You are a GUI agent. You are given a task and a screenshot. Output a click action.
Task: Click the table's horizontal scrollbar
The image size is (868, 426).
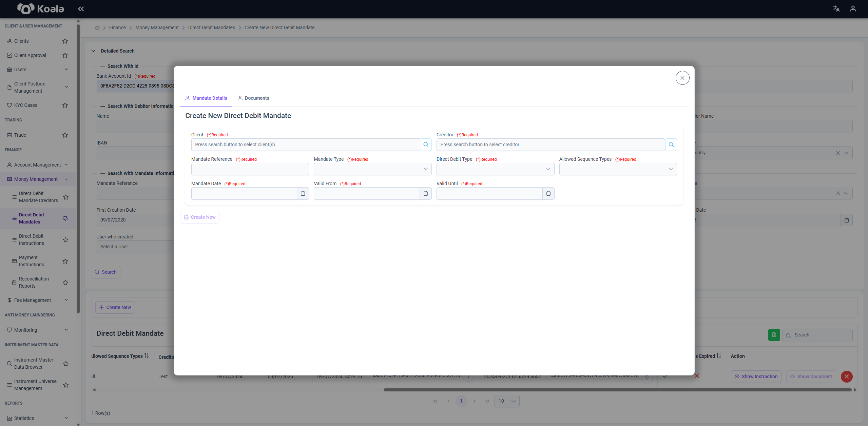coord(617,390)
